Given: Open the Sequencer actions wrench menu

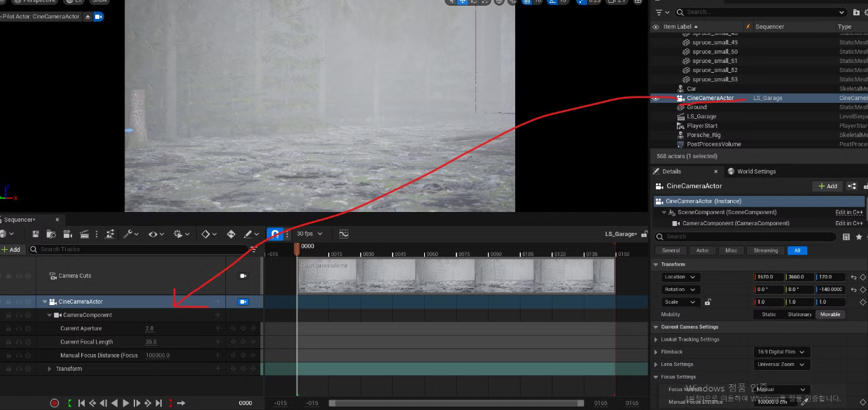Looking at the screenshot, I should click(x=131, y=234).
